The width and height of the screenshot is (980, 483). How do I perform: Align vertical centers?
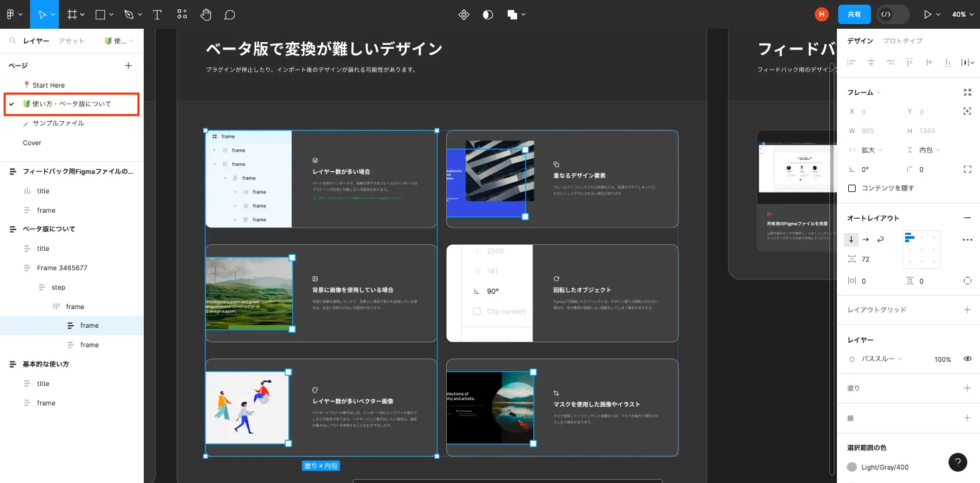(928, 62)
